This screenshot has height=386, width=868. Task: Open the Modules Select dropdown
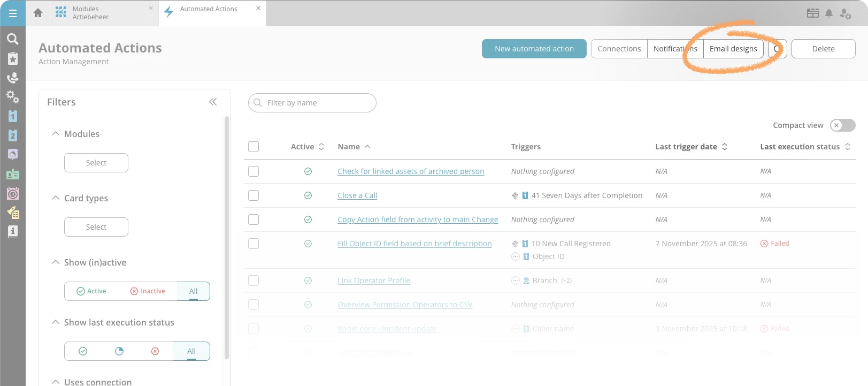[x=96, y=163]
